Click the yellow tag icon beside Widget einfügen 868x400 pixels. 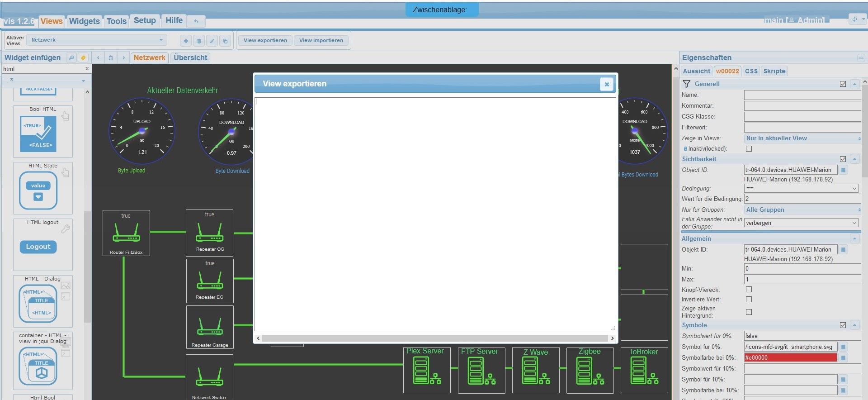83,57
